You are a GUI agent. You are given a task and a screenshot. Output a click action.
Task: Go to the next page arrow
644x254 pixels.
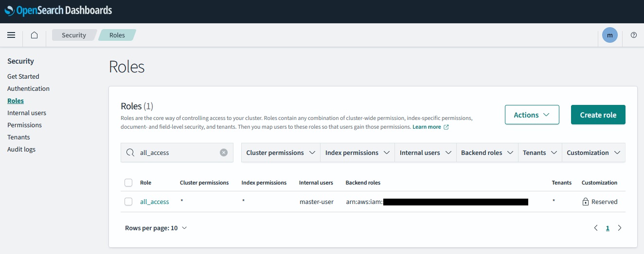tap(619, 228)
